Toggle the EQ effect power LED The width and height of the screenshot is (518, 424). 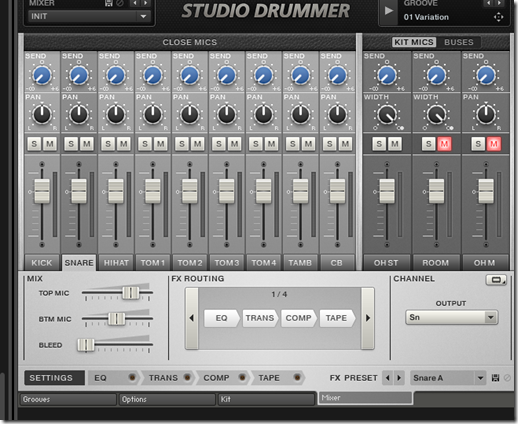(x=132, y=377)
